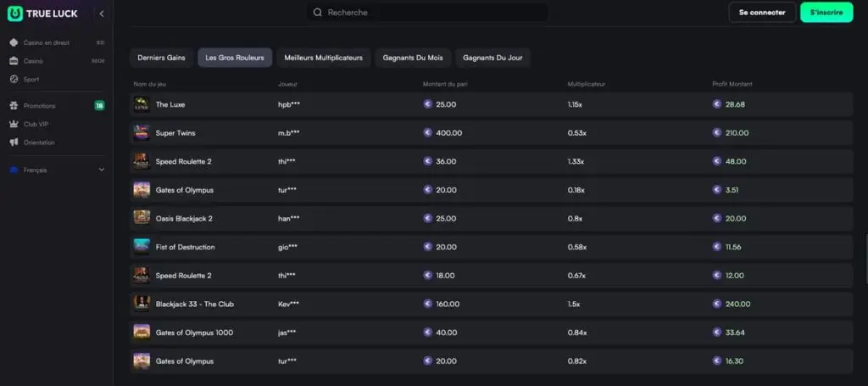868x386 pixels.
Task: Open Super Twins game thumbnail
Action: point(142,133)
